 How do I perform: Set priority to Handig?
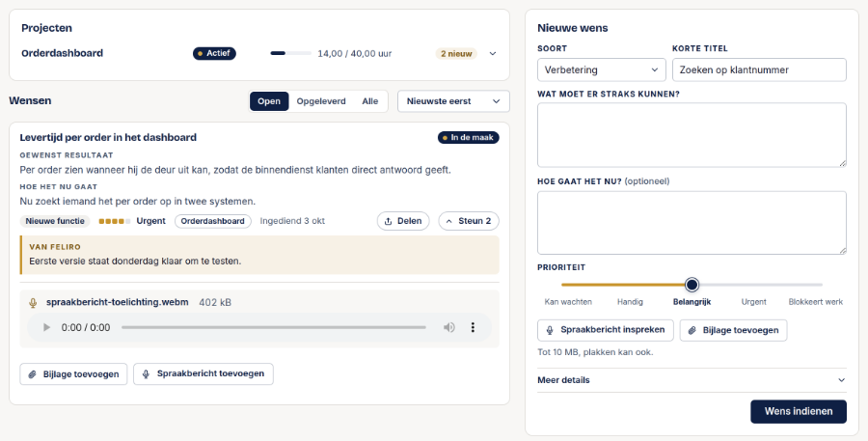630,302
